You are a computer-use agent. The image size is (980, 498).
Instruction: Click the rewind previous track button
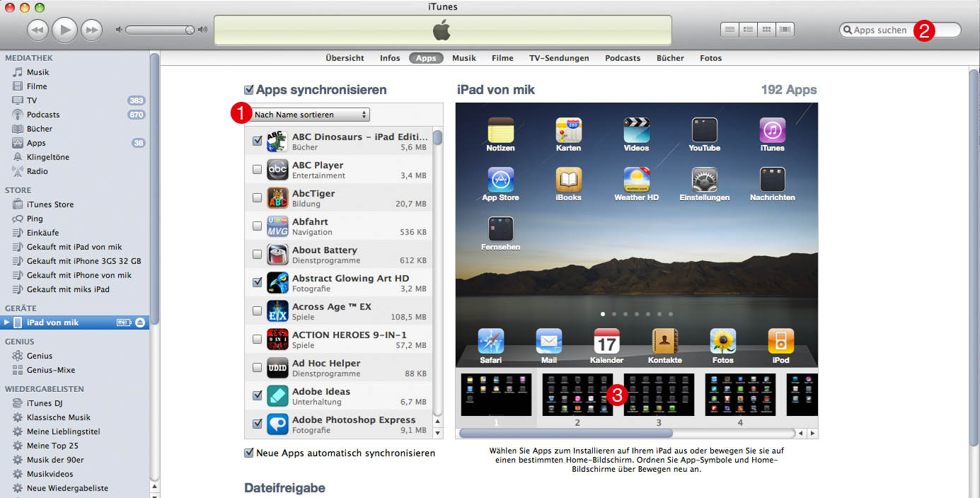pos(38,30)
